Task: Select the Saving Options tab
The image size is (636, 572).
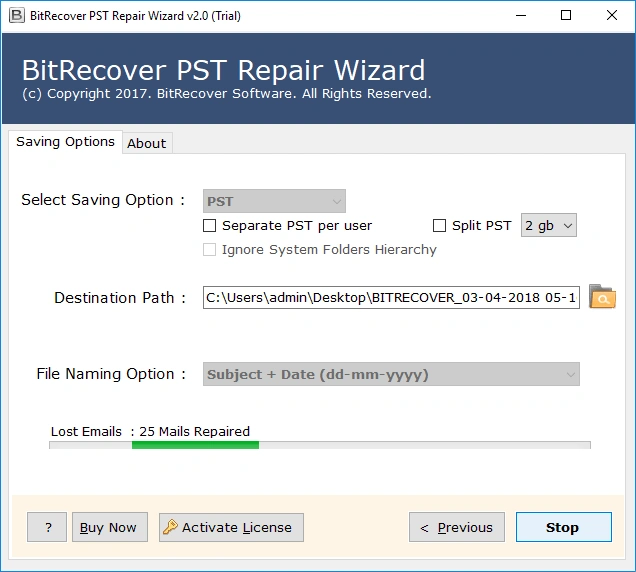Action: [x=65, y=142]
